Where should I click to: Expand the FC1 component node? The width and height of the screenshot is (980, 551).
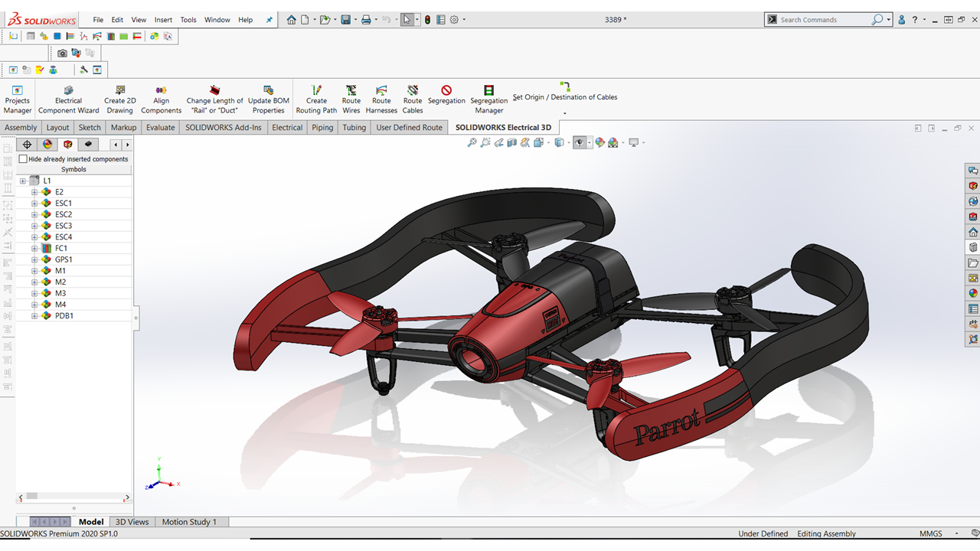[34, 248]
